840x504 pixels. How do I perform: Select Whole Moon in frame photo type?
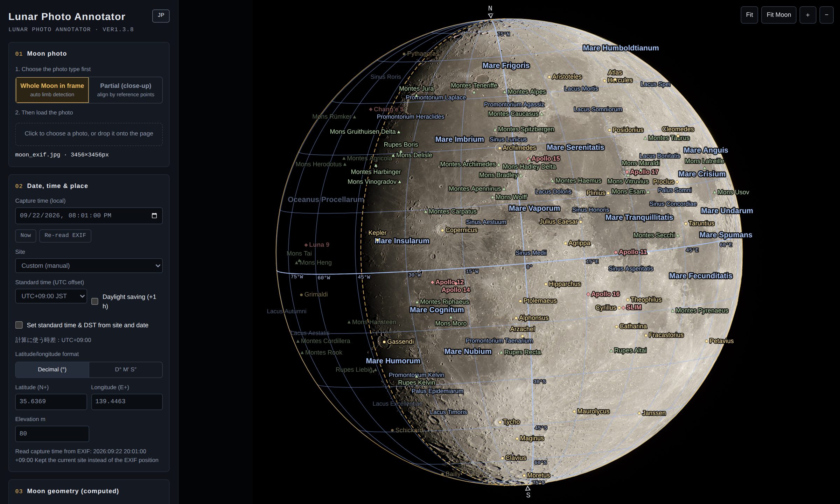coord(52,90)
